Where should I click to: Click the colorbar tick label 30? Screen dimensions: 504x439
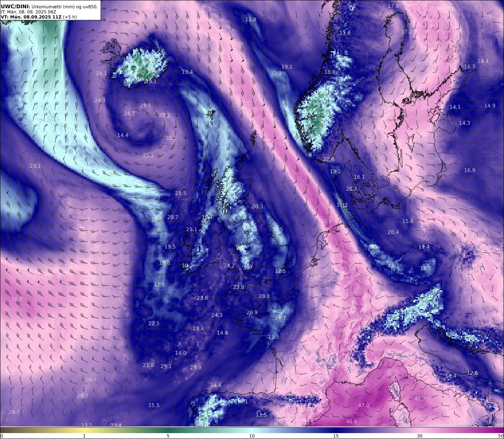[x=420, y=436]
